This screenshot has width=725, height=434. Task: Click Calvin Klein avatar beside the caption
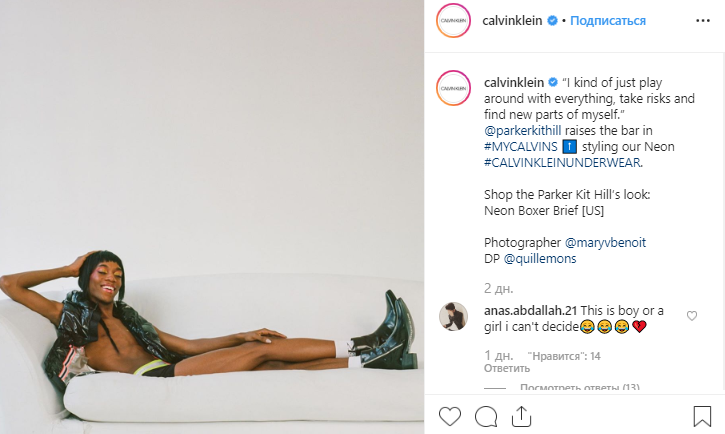(453, 88)
